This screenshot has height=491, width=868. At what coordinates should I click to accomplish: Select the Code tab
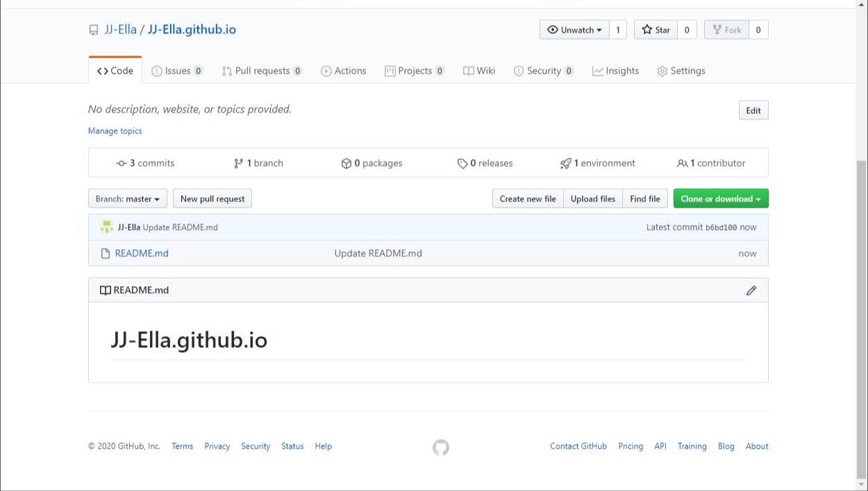coord(115,71)
